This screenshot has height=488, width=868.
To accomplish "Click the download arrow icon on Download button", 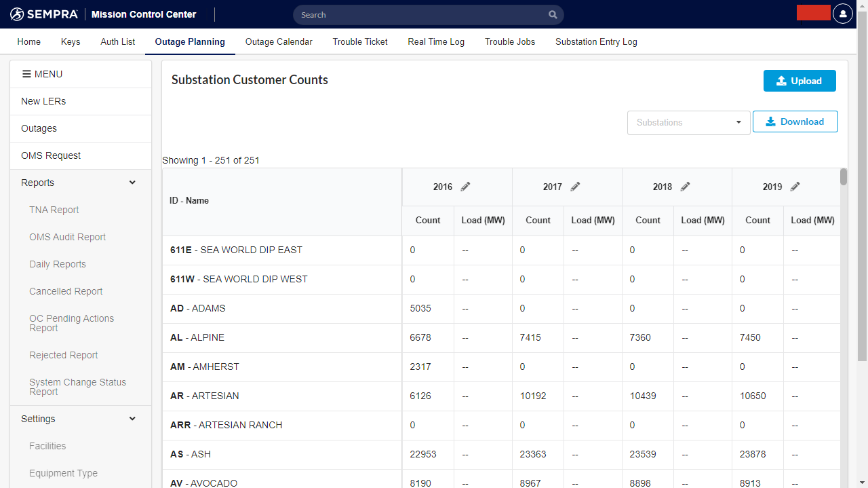I will point(770,121).
